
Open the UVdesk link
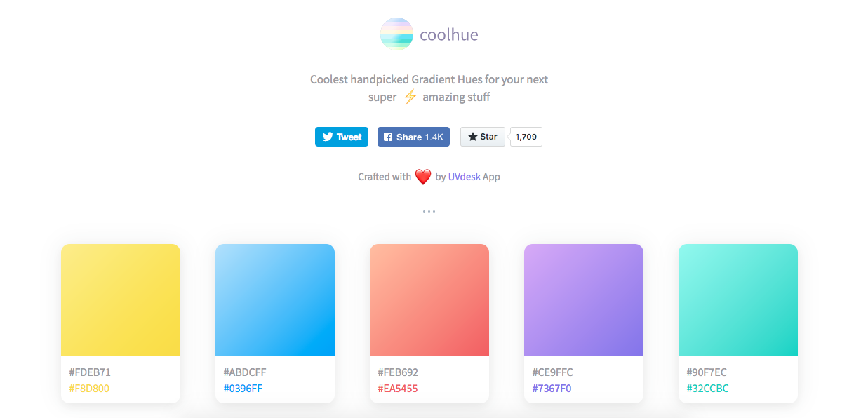click(465, 177)
